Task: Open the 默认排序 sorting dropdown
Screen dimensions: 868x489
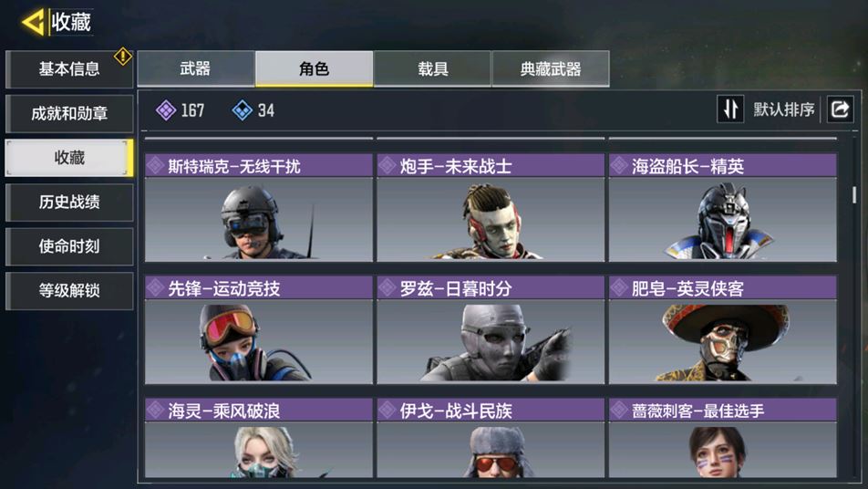Action: pyautogui.click(x=783, y=109)
